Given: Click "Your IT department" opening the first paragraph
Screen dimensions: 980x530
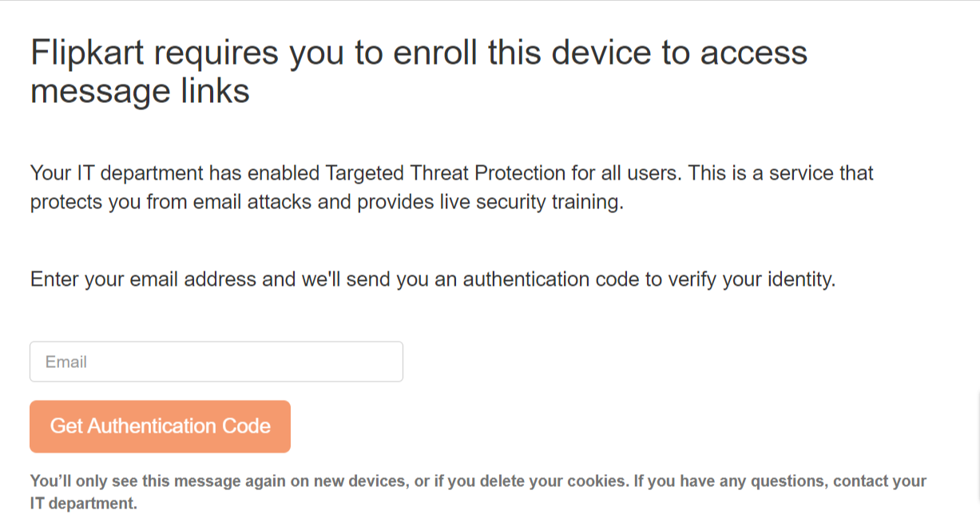Looking at the screenshot, I should click(116, 173).
